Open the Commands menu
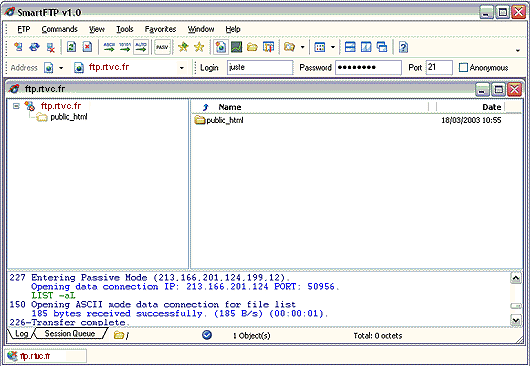 click(59, 29)
